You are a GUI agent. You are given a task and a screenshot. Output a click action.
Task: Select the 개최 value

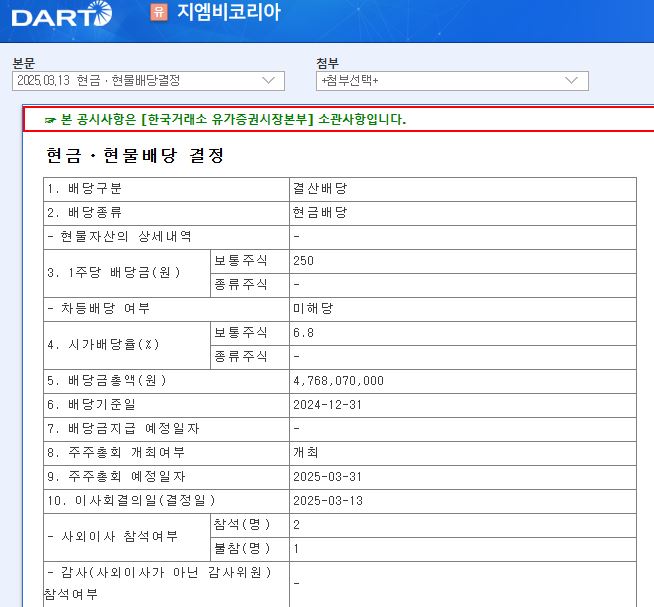point(306,453)
